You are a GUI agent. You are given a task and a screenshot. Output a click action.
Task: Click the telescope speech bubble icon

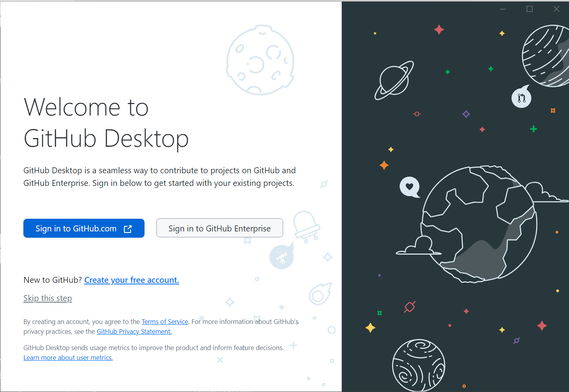tap(282, 256)
